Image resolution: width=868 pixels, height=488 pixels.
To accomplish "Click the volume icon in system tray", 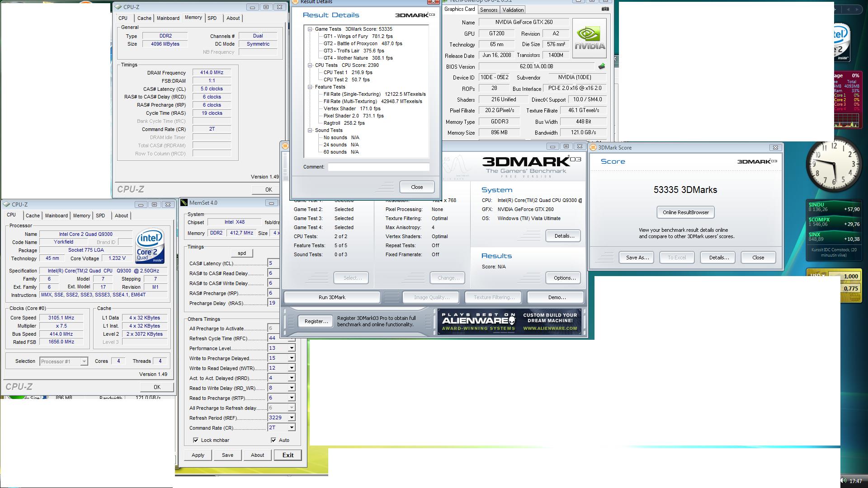I will pyautogui.click(x=844, y=481).
